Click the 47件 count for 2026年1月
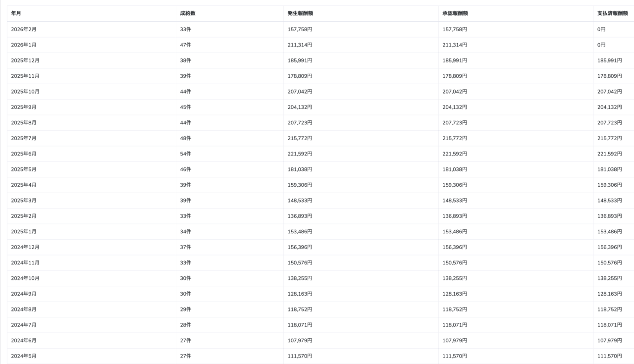 (186, 45)
